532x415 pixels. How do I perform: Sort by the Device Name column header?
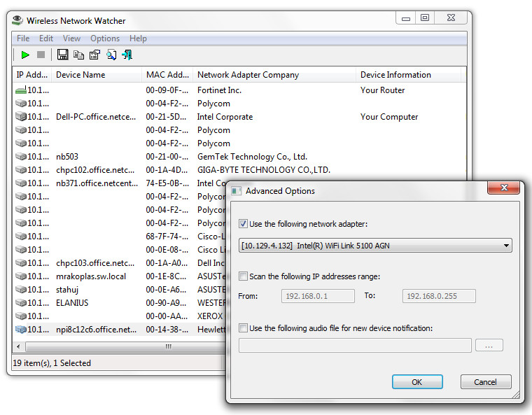click(x=97, y=75)
